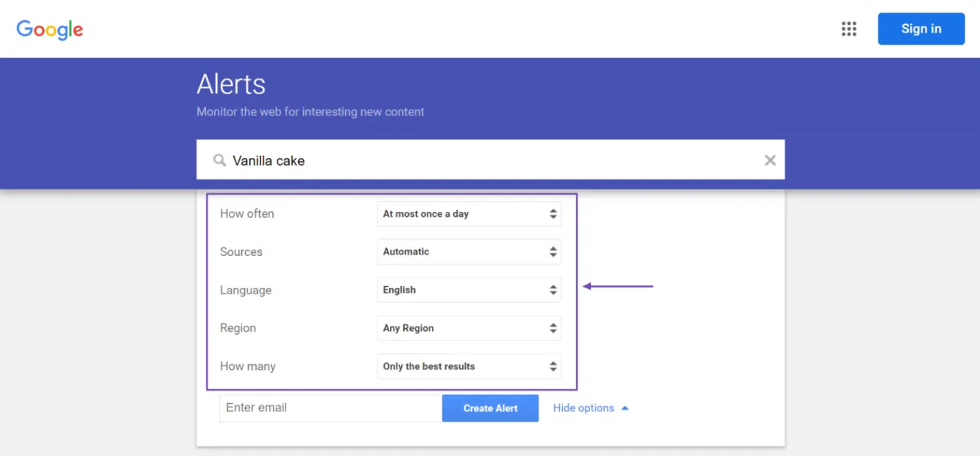Click the Google logo
This screenshot has width=980, height=456.
click(49, 29)
